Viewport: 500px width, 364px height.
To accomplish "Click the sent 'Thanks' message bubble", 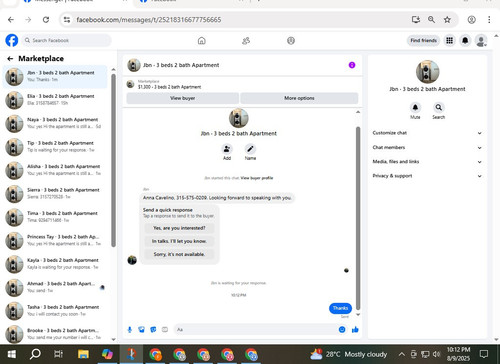I will pyautogui.click(x=340, y=308).
